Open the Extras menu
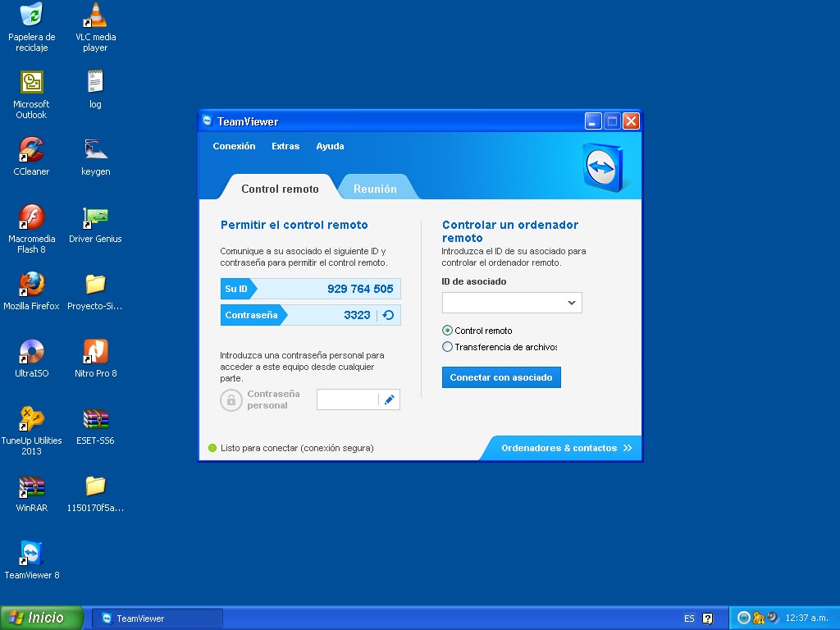 [x=285, y=146]
